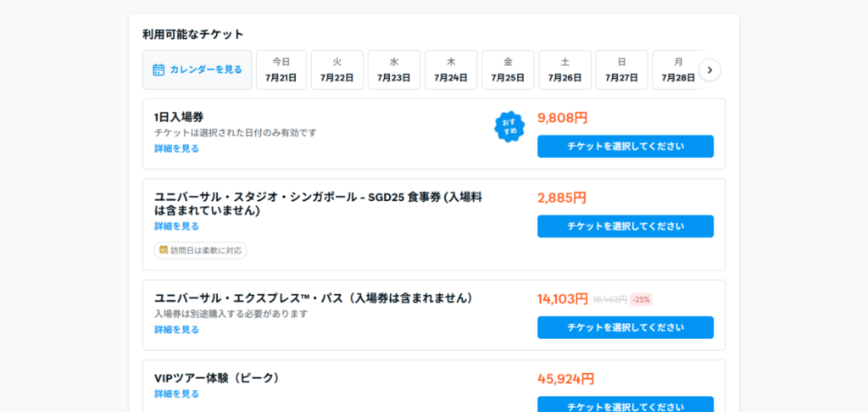
Task: Open 詳細を見る for SGD25 食事券
Action: pos(176,226)
